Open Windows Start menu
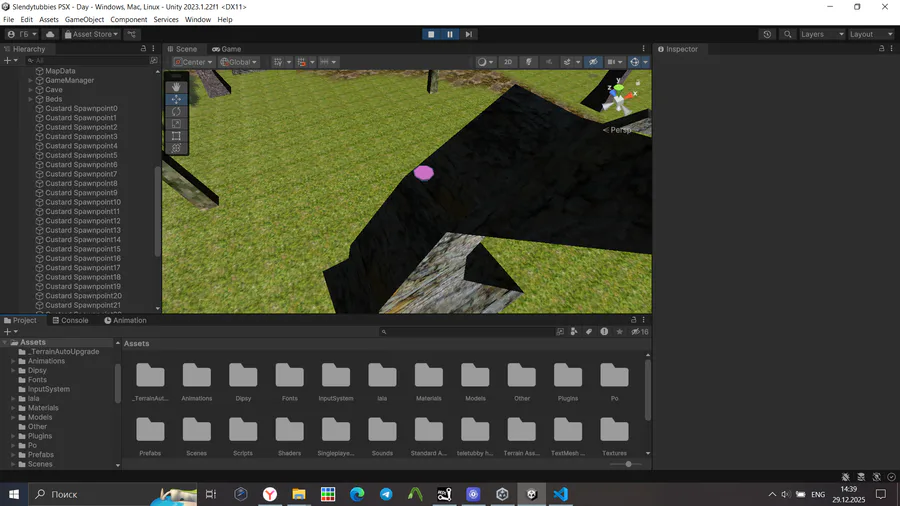The width and height of the screenshot is (900, 506). point(14,494)
